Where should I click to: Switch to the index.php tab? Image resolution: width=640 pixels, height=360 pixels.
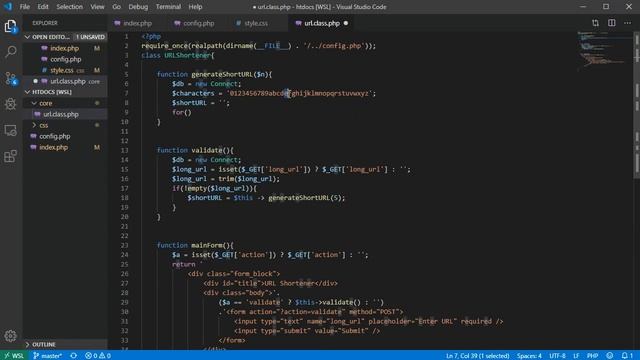click(x=138, y=23)
